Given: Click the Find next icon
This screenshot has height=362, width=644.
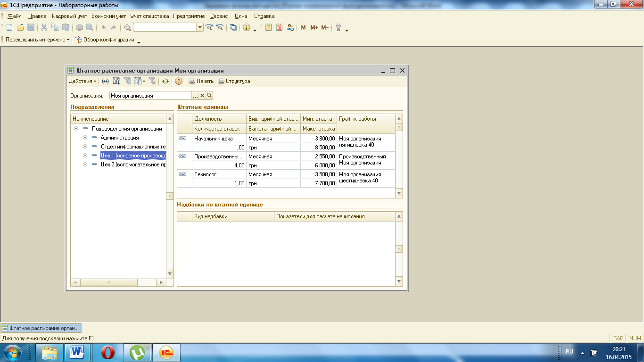Looking at the screenshot, I should pyautogui.click(x=209, y=28).
